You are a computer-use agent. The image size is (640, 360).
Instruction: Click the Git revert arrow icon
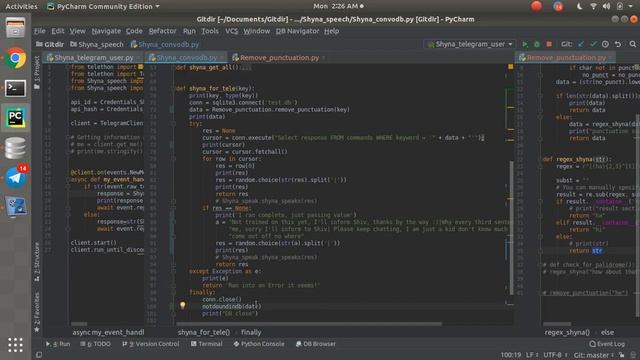click(x=618, y=44)
